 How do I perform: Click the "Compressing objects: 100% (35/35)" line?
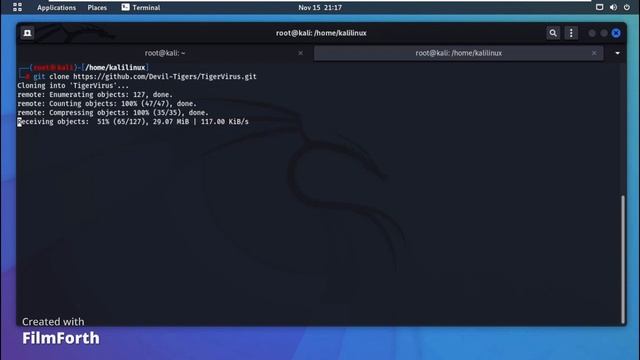[113, 112]
